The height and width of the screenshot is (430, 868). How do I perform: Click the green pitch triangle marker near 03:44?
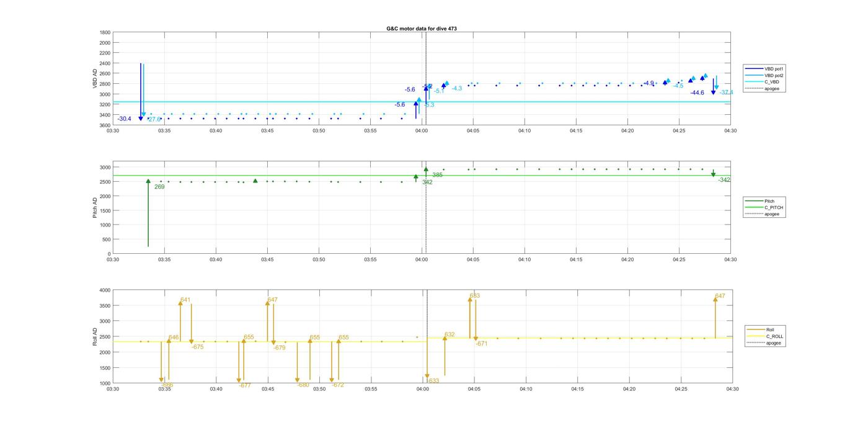click(255, 181)
